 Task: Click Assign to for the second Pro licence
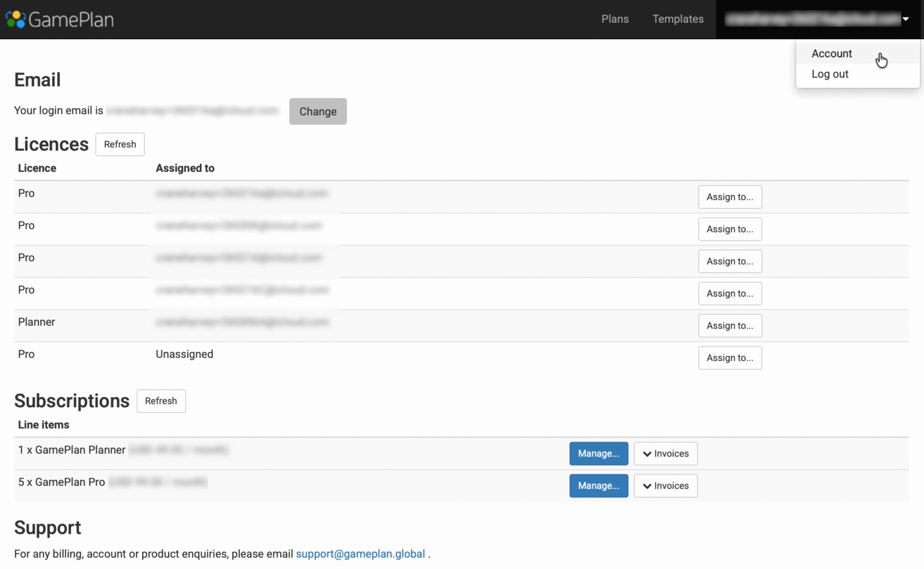click(730, 229)
